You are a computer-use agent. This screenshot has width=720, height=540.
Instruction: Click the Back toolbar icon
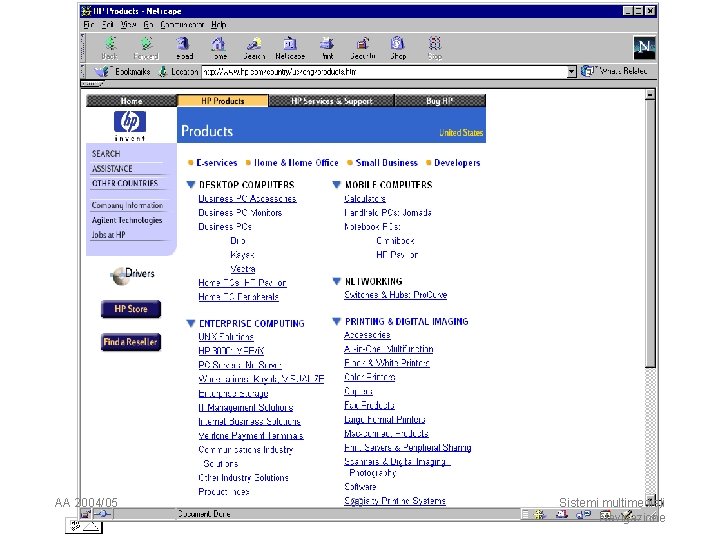[110, 48]
